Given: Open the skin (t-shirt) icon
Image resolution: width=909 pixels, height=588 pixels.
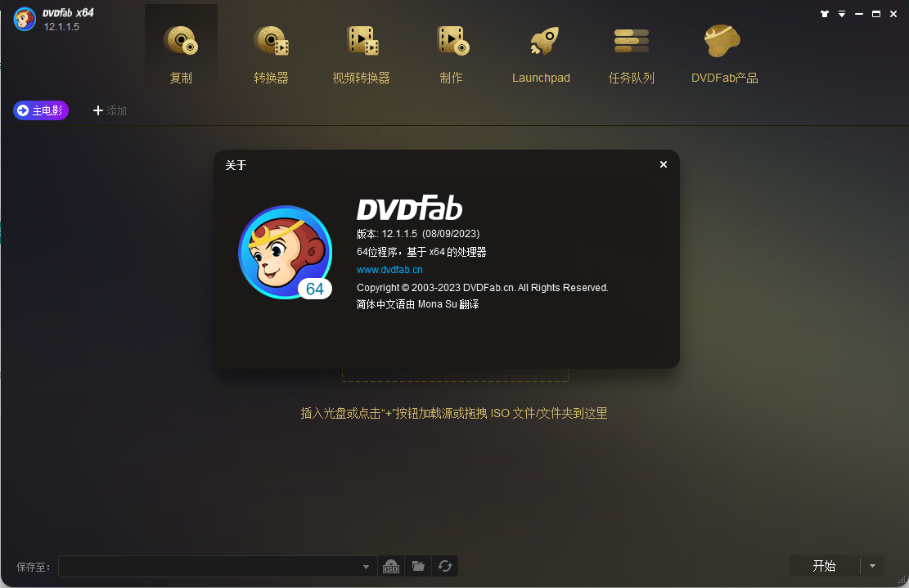Looking at the screenshot, I should pos(825,14).
